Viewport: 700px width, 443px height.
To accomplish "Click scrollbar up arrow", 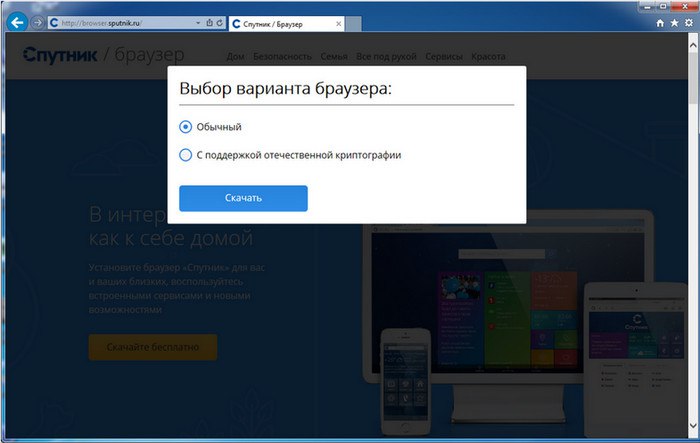I will click(x=693, y=45).
